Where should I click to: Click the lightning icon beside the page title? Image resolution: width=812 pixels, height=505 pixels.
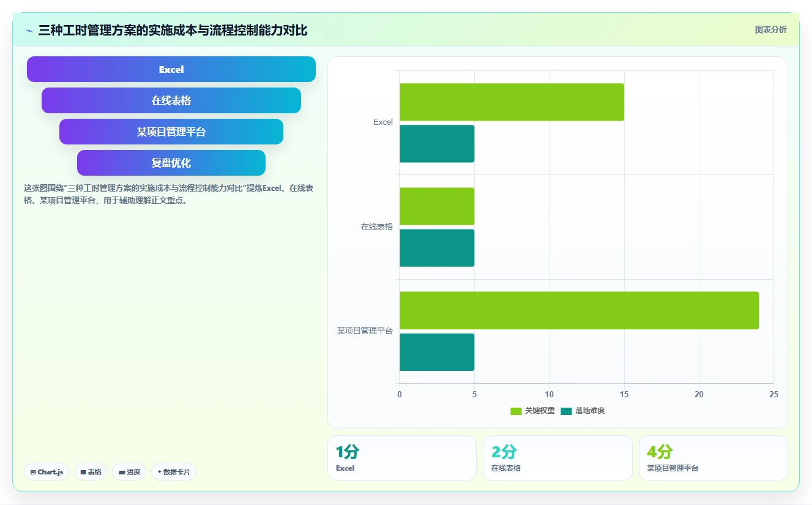coord(29,31)
